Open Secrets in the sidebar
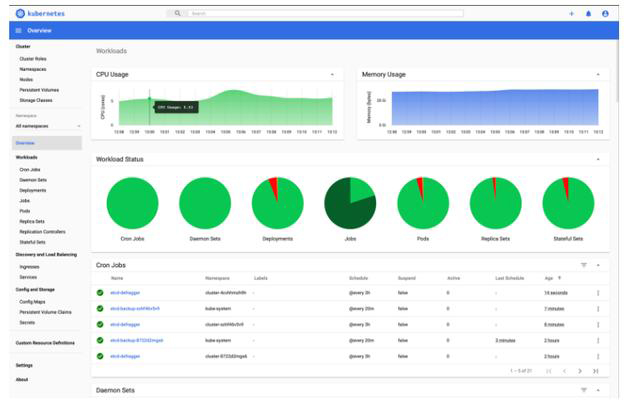The width and height of the screenshot is (640, 400). click(x=27, y=322)
